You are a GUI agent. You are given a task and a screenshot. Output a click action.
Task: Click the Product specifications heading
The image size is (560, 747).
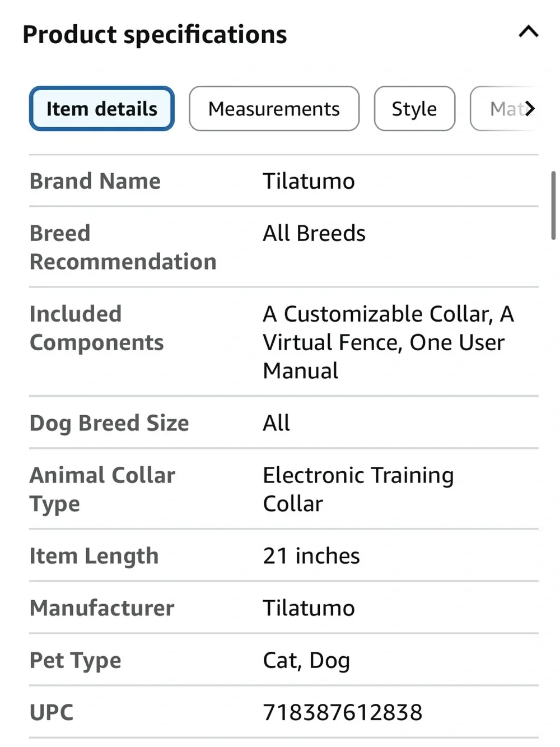155,34
